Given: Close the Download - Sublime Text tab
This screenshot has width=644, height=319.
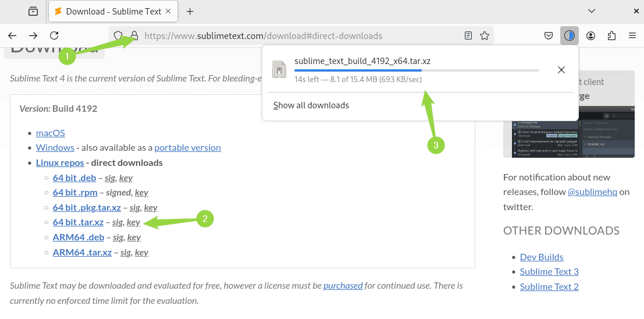Looking at the screenshot, I should coord(168,12).
